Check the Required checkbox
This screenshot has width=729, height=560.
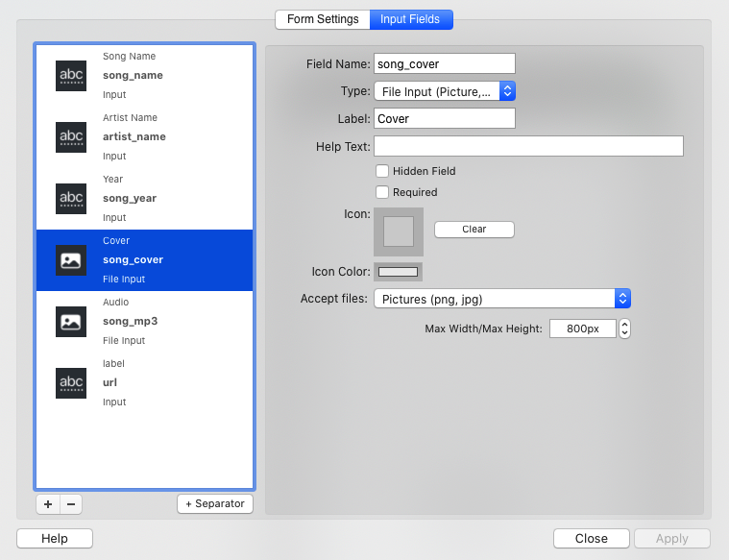coord(382,192)
